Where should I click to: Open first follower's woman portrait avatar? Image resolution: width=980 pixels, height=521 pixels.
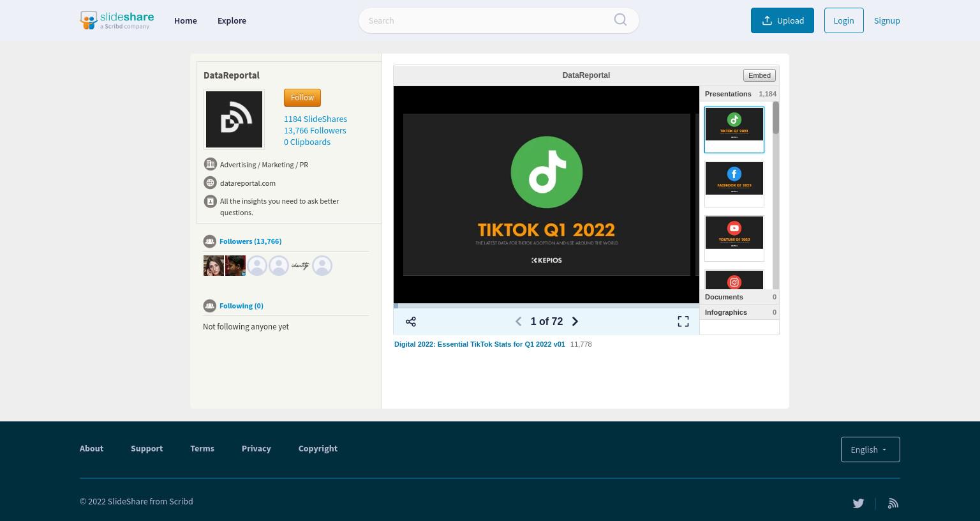click(214, 266)
